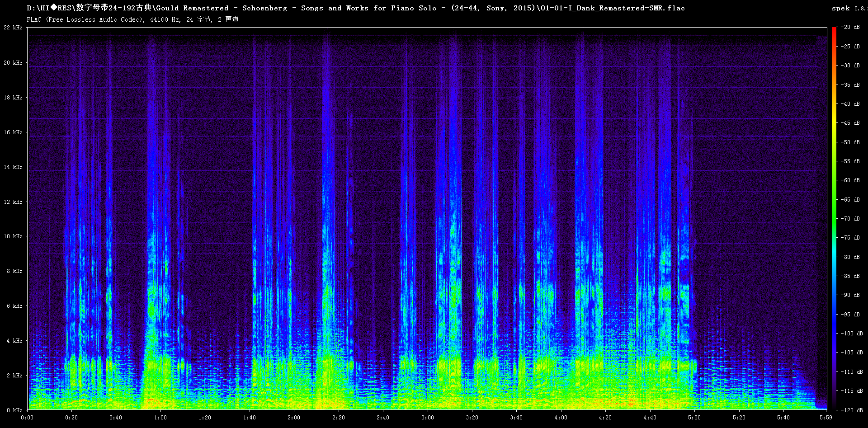Select the -70 dB legend label

point(850,219)
